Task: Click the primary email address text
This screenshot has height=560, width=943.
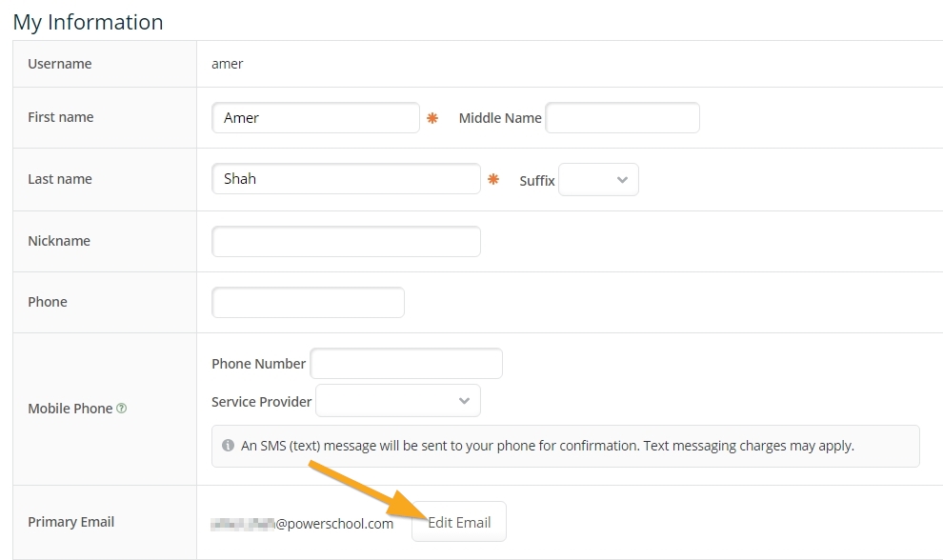Action: pos(303,523)
